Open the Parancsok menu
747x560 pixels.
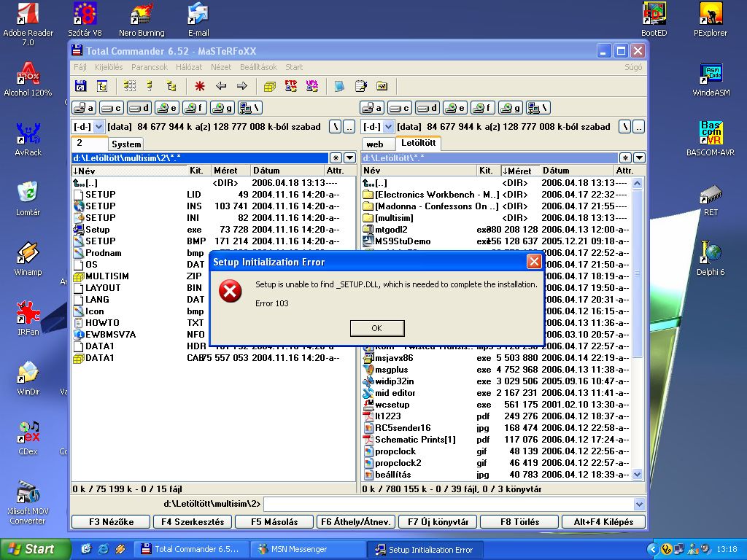click(149, 68)
